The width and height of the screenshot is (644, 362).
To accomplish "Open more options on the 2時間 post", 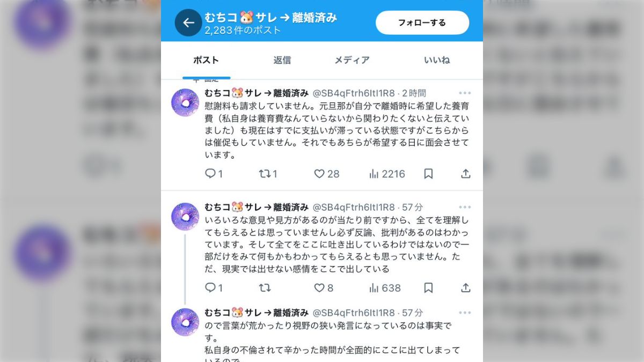I will click(x=465, y=93).
